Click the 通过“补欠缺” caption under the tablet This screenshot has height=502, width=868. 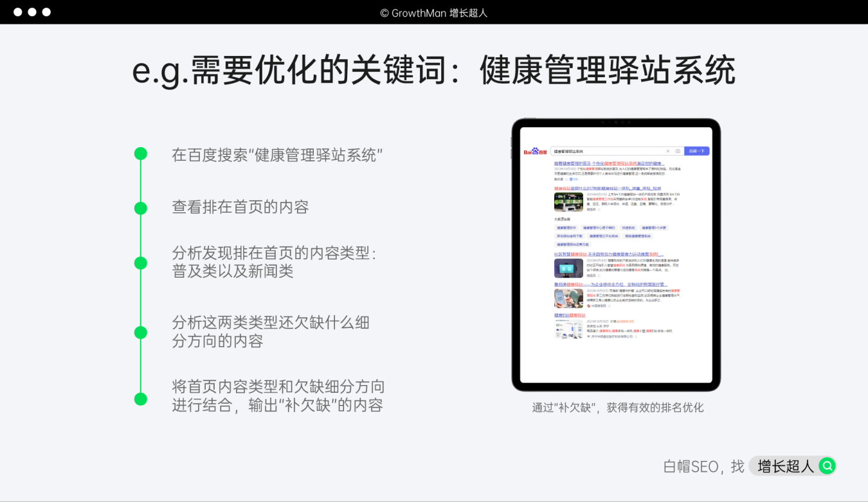point(617,408)
